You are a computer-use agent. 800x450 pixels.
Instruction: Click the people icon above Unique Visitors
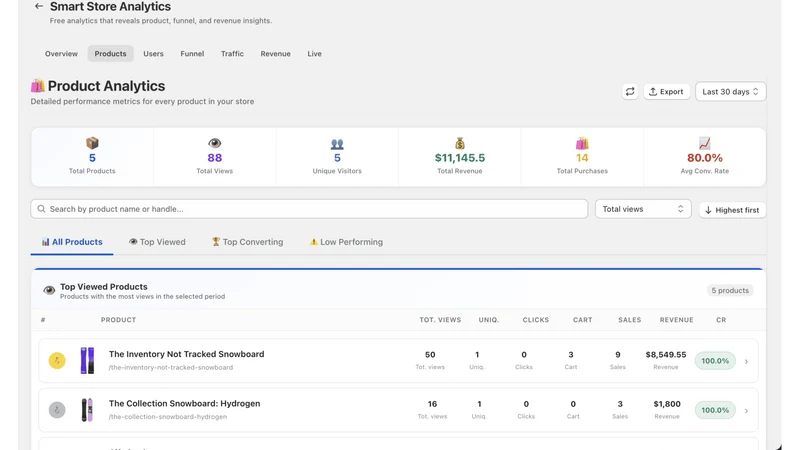coord(337,144)
